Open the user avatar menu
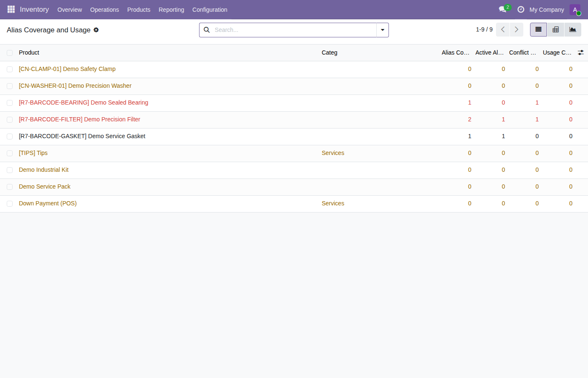This screenshot has height=378, width=588. [575, 10]
